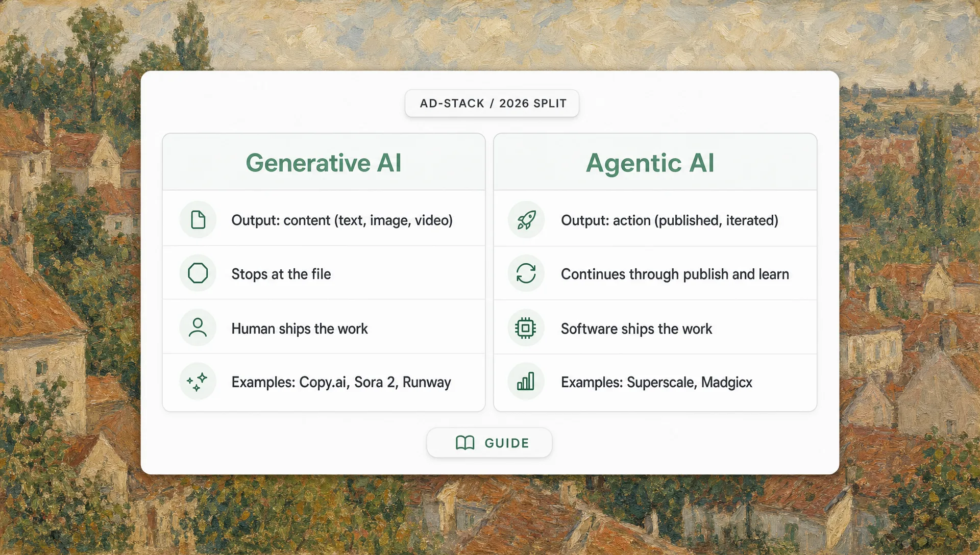The height and width of the screenshot is (555, 980).
Task: Click text 'Human ships the work'
Action: pyautogui.click(x=300, y=329)
